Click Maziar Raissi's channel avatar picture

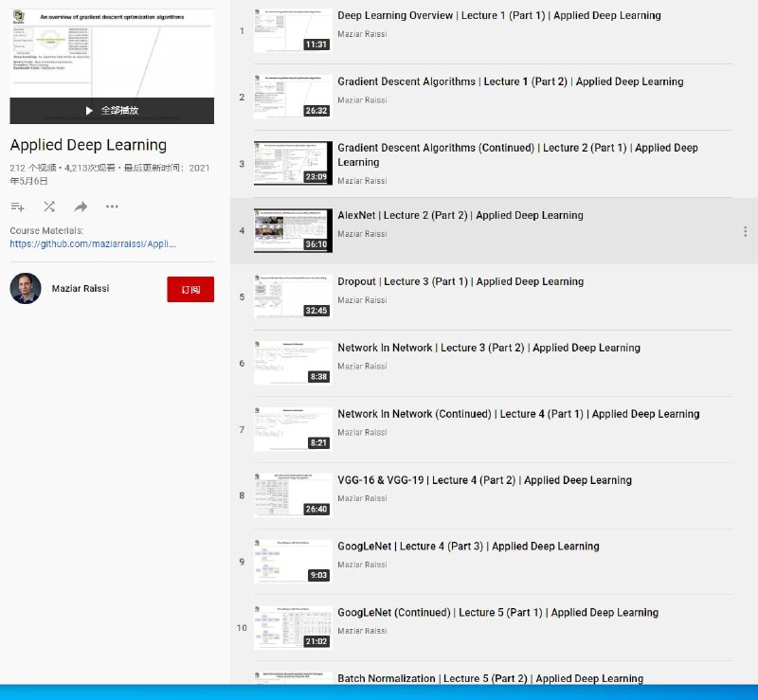pyautogui.click(x=26, y=289)
